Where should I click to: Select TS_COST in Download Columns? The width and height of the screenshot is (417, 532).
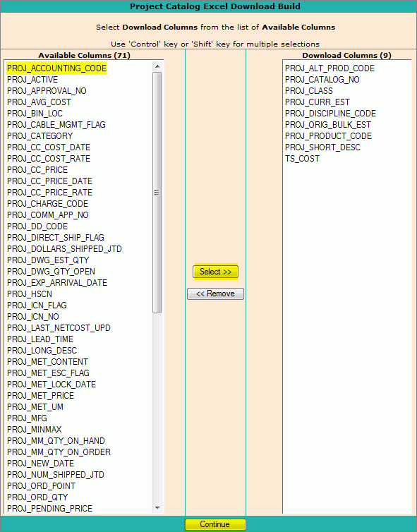302,159
